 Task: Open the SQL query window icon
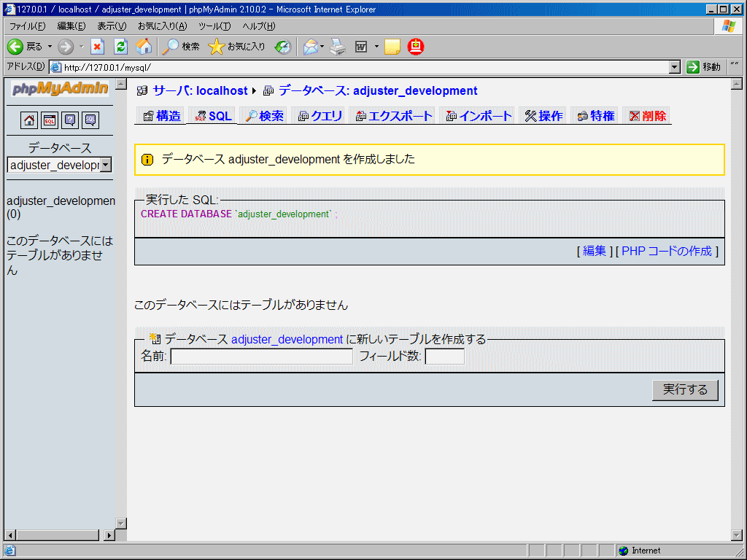(x=49, y=120)
